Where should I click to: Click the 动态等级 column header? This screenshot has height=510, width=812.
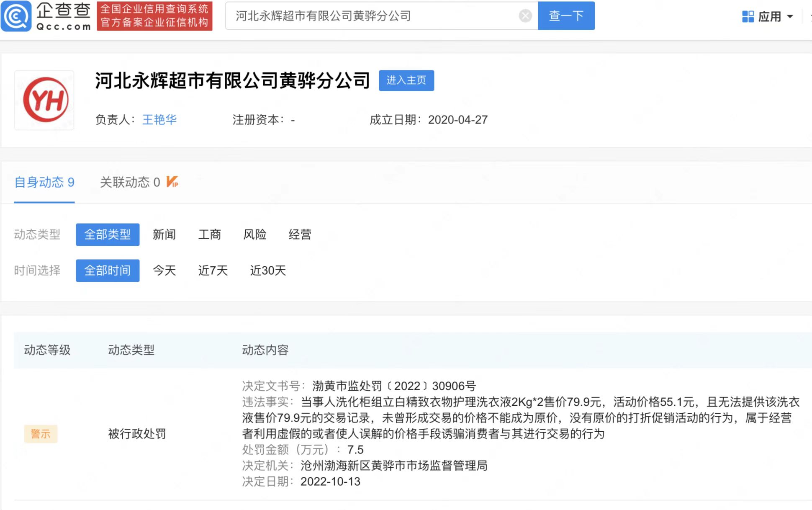[47, 350]
